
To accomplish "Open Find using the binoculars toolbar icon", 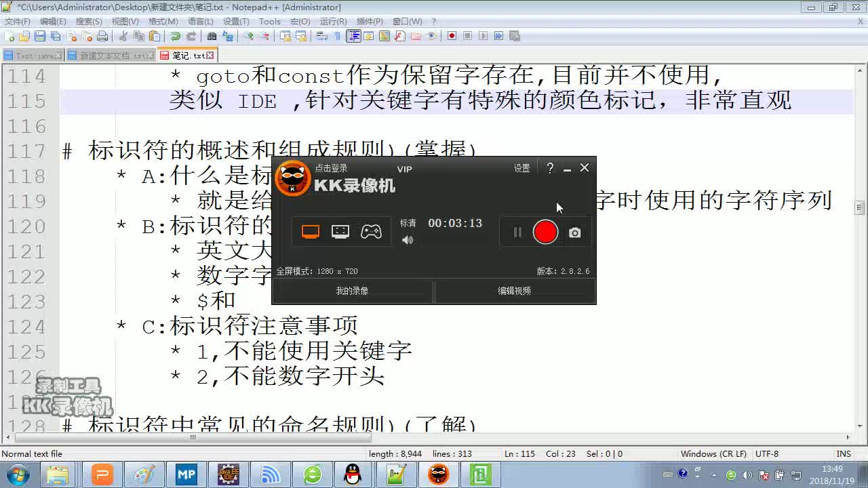I will click(212, 37).
